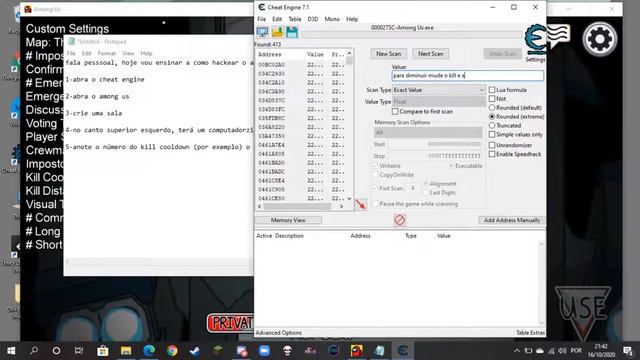Toggle the Not checkbox
The width and height of the screenshot is (640, 360).
click(x=492, y=99)
